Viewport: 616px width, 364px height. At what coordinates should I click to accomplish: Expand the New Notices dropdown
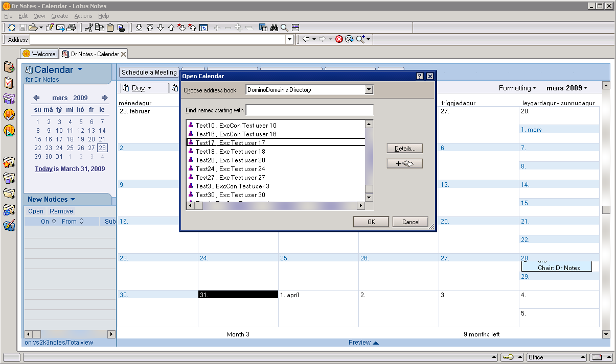(x=73, y=200)
